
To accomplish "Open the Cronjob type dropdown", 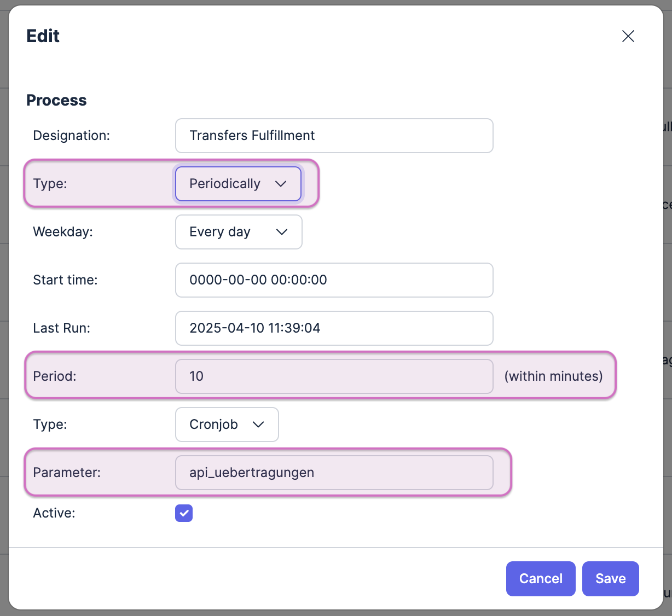I will point(227,425).
